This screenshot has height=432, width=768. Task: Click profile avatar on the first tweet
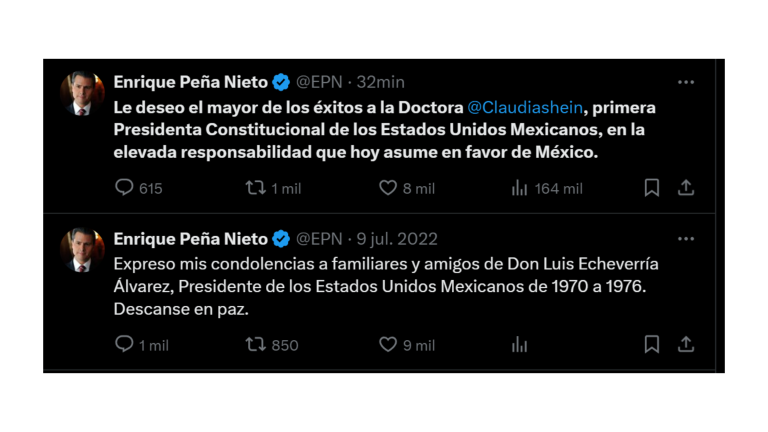pos(82,93)
